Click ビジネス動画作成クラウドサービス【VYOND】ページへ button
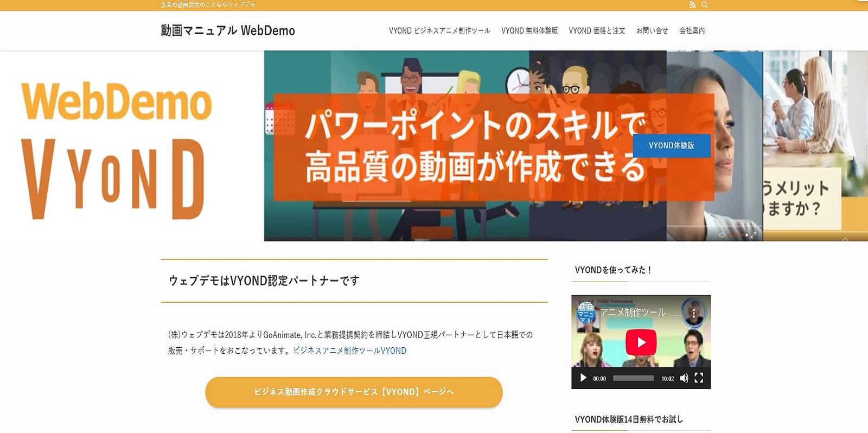868x433 pixels. [354, 392]
